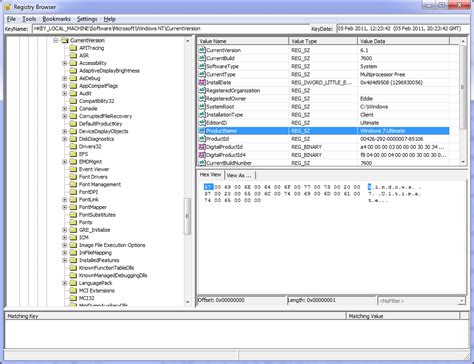The width and height of the screenshot is (474, 364).
Task: Click the first hex byte in Hex View
Action: (208, 187)
